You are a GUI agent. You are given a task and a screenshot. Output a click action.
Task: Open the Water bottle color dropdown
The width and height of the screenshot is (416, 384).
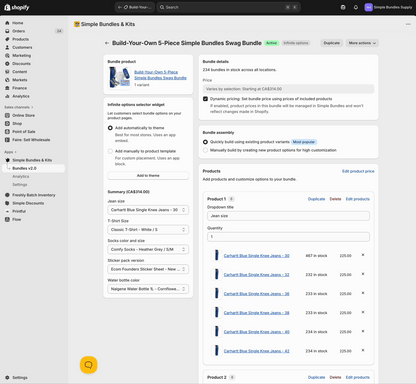(x=148, y=289)
